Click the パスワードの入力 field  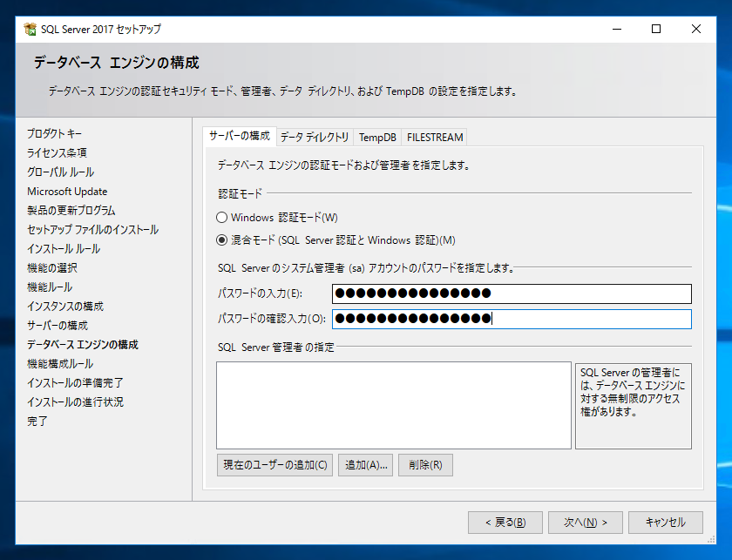pos(512,293)
